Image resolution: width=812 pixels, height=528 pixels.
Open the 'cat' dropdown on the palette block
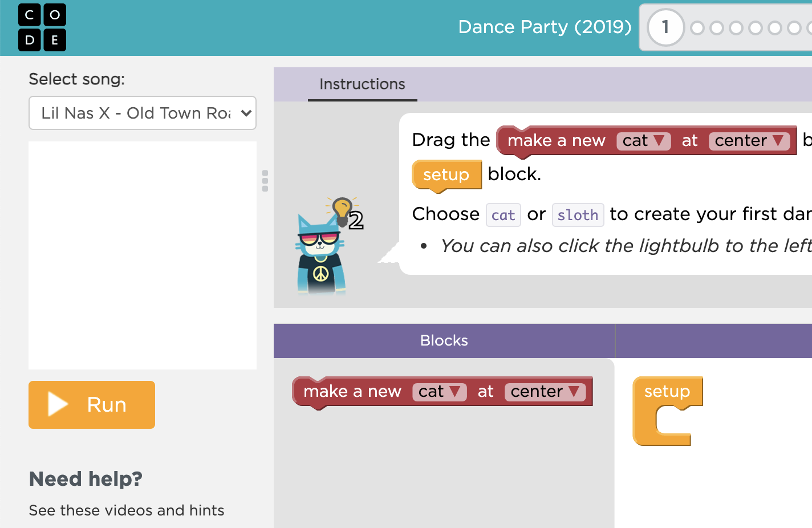[x=440, y=392]
